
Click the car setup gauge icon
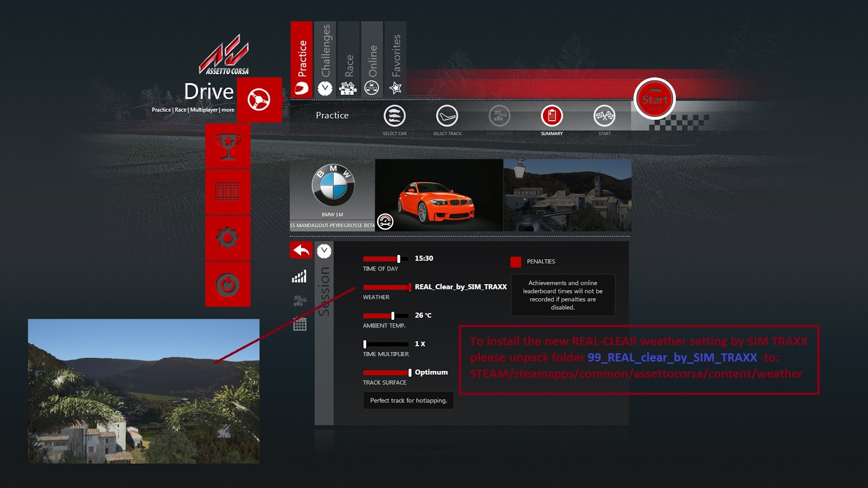pos(385,221)
